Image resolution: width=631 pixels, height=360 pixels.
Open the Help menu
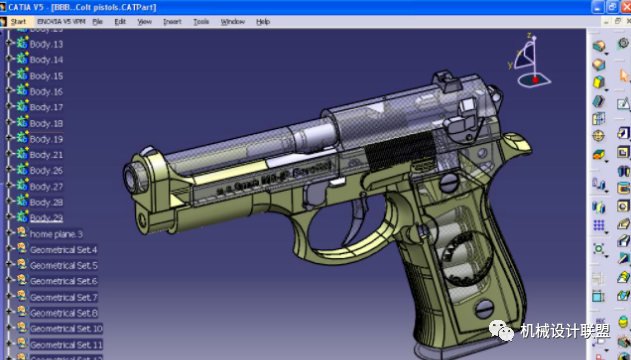(263, 22)
